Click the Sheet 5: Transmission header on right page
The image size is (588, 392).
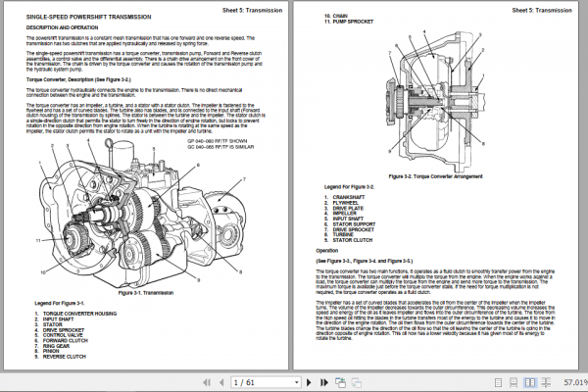click(542, 10)
